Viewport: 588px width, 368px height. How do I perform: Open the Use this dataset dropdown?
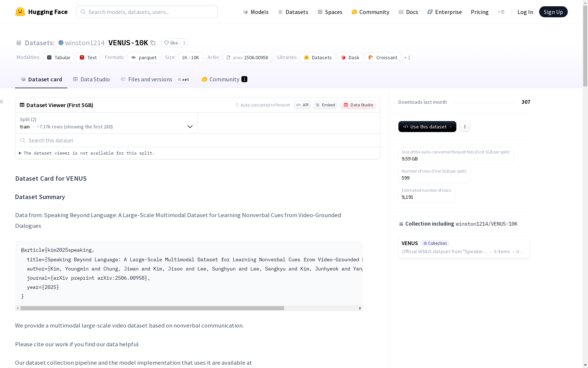[427, 127]
